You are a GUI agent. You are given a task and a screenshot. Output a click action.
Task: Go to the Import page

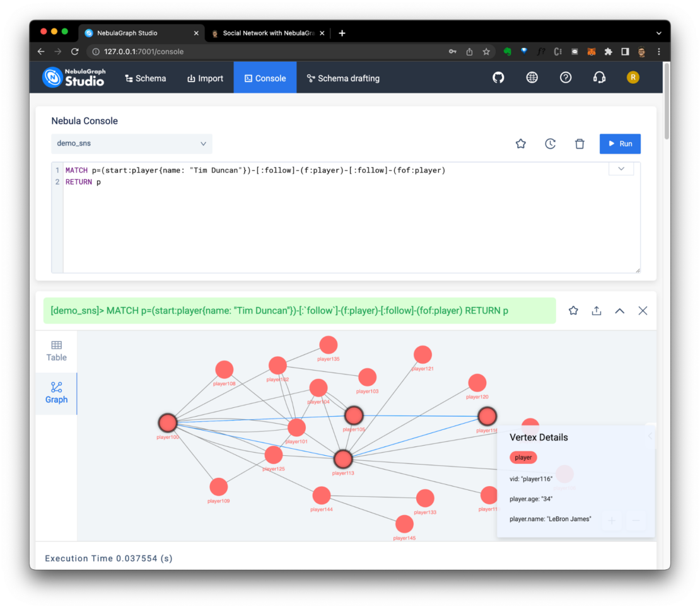(x=205, y=78)
